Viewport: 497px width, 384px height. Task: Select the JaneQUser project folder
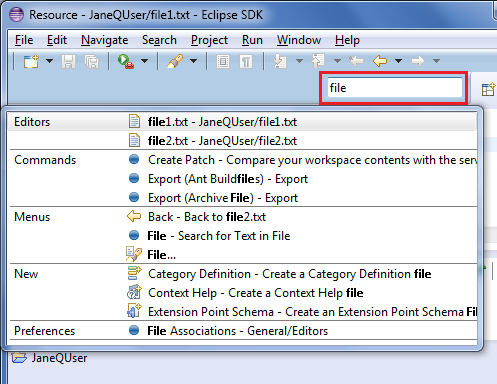[x=49, y=358]
